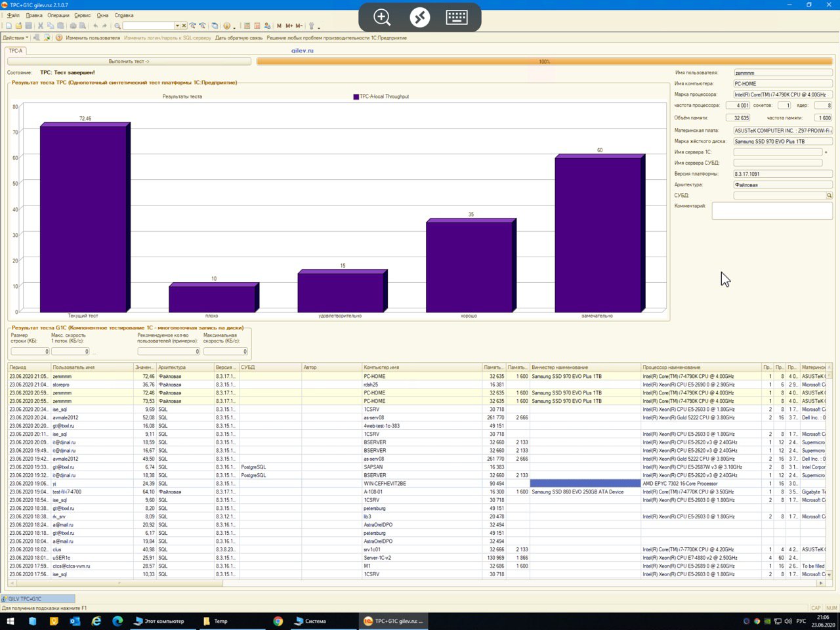Click the search lookup icon in СУБД field
This screenshot has height=630, width=840.
[829, 196]
